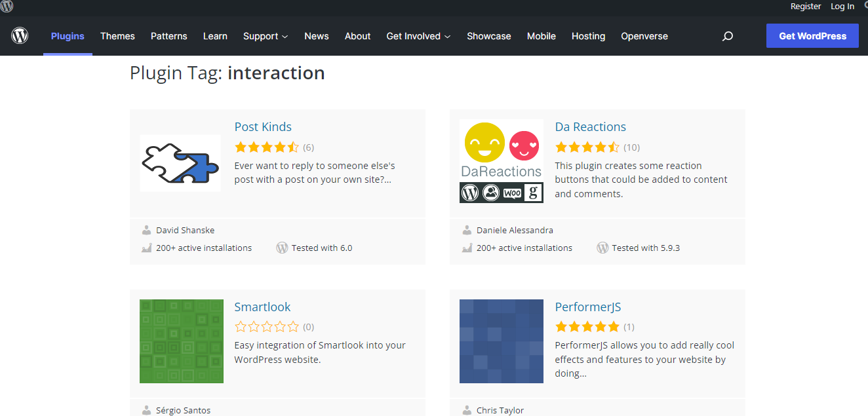Image resolution: width=868 pixels, height=416 pixels.
Task: Click the WordPress logo in the navigation bar
Action: (20, 35)
